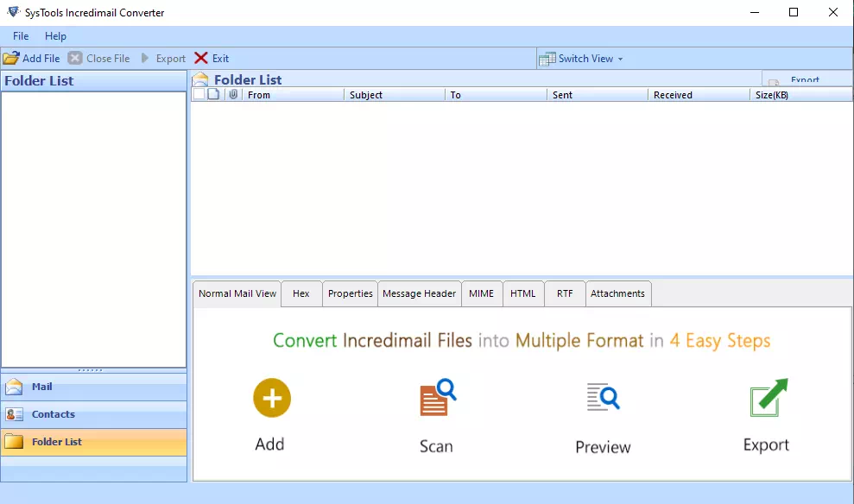Screen dimensions: 854x504
Task: Click the 'Scan' step label
Action: click(x=436, y=446)
